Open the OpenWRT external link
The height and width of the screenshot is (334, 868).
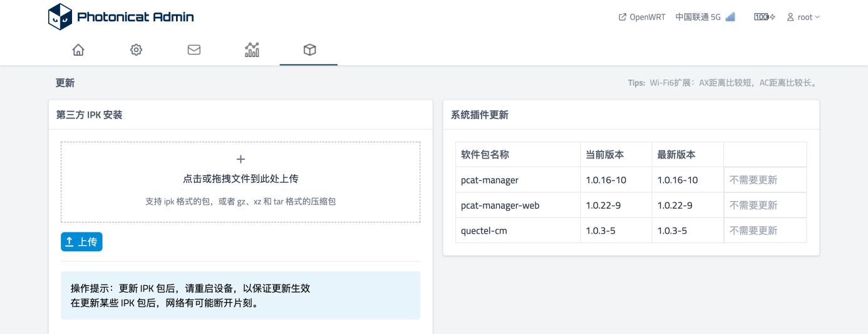pyautogui.click(x=642, y=17)
